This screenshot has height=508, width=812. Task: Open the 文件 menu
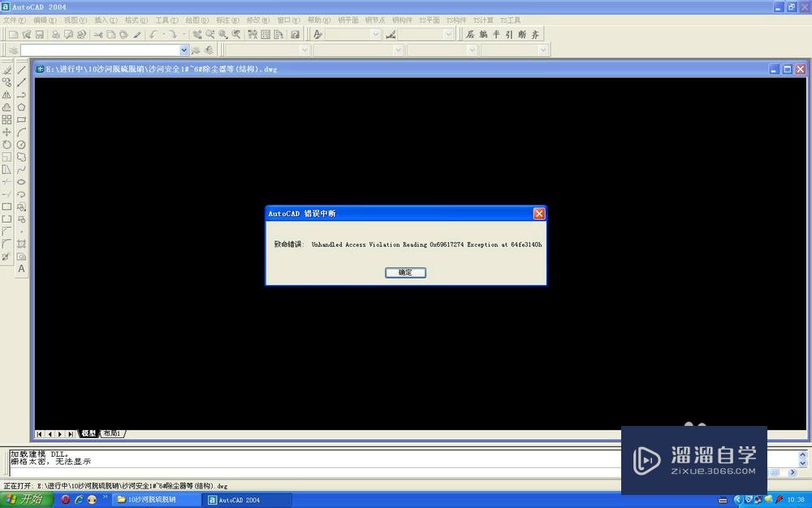(14, 20)
